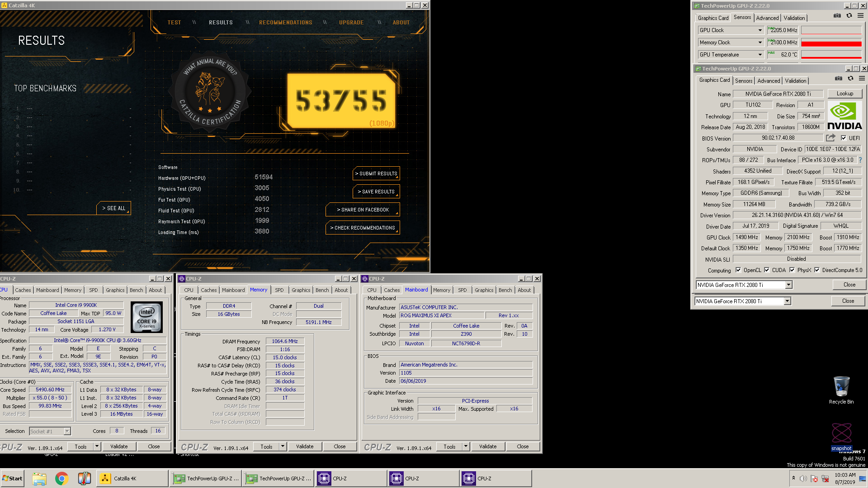Click the Action Center flag tray icon
Viewport: 868px width, 488px height.
[x=814, y=479]
